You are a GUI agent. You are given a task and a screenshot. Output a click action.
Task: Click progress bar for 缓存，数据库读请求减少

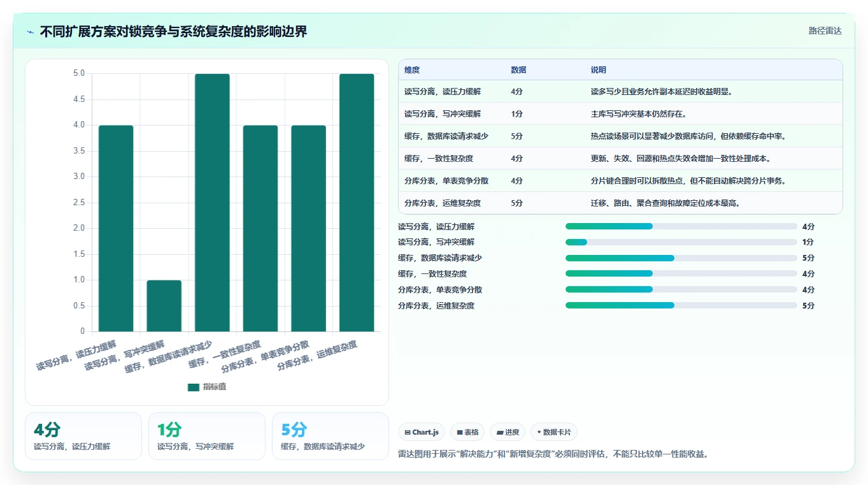pos(681,258)
